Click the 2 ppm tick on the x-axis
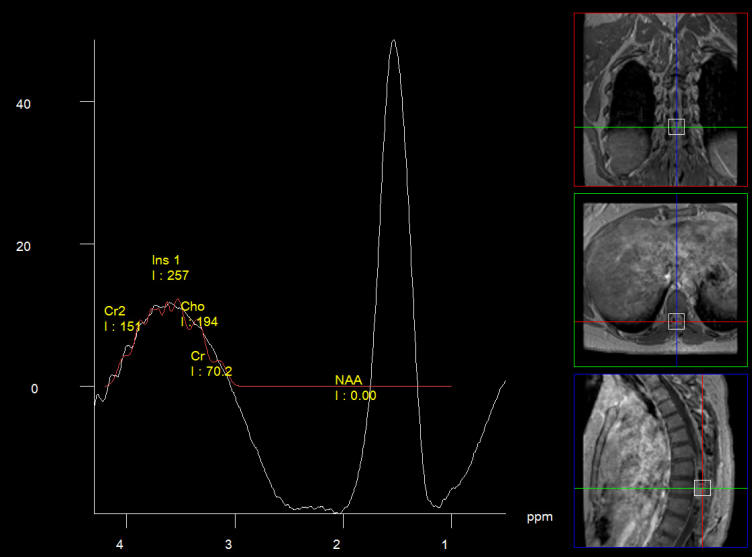 (x=342, y=544)
